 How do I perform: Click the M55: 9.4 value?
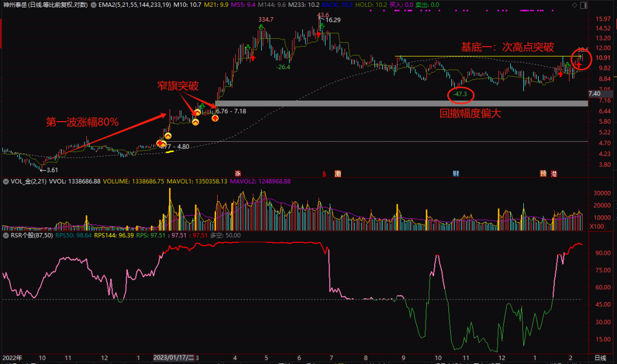(x=243, y=5)
